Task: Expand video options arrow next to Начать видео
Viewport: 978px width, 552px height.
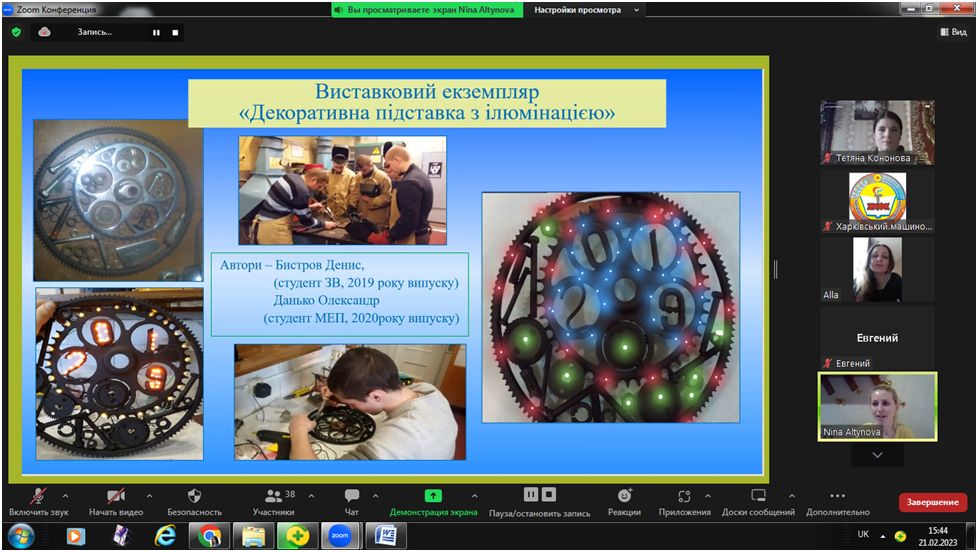Action: pos(149,496)
